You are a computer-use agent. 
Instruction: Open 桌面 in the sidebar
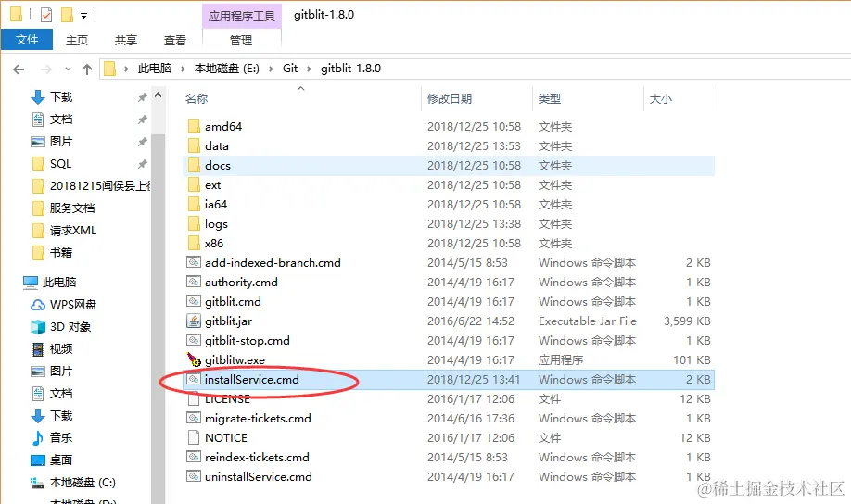click(x=52, y=460)
